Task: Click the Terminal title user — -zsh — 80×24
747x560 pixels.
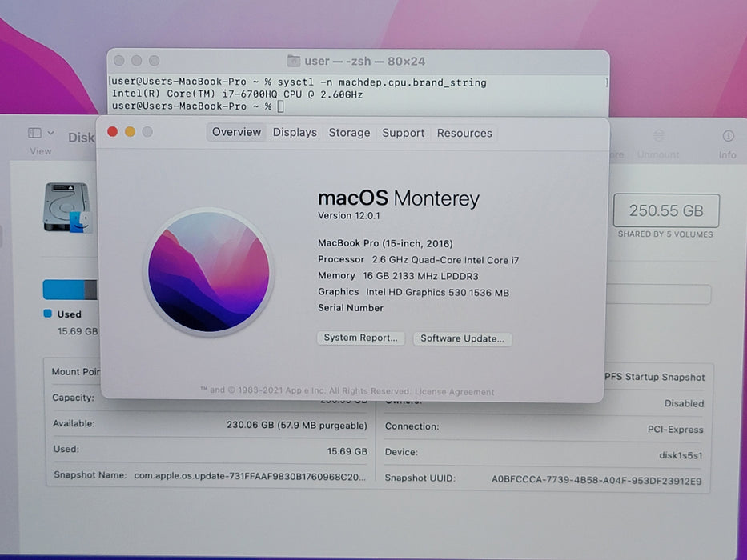Action: pyautogui.click(x=364, y=61)
